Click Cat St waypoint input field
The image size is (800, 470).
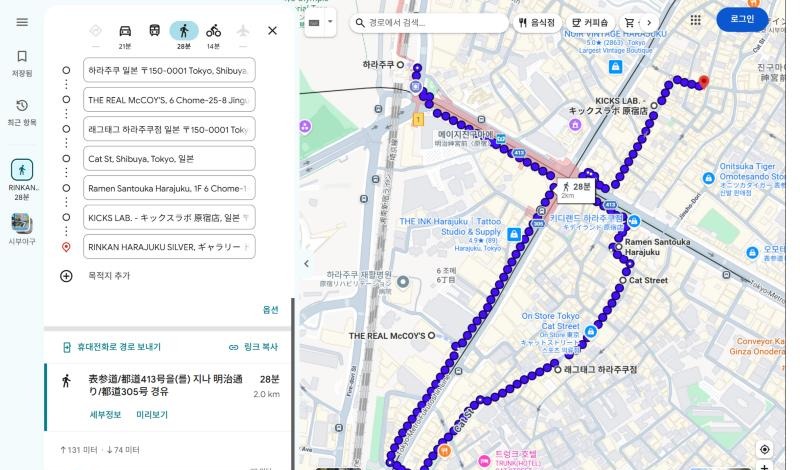(x=169, y=159)
